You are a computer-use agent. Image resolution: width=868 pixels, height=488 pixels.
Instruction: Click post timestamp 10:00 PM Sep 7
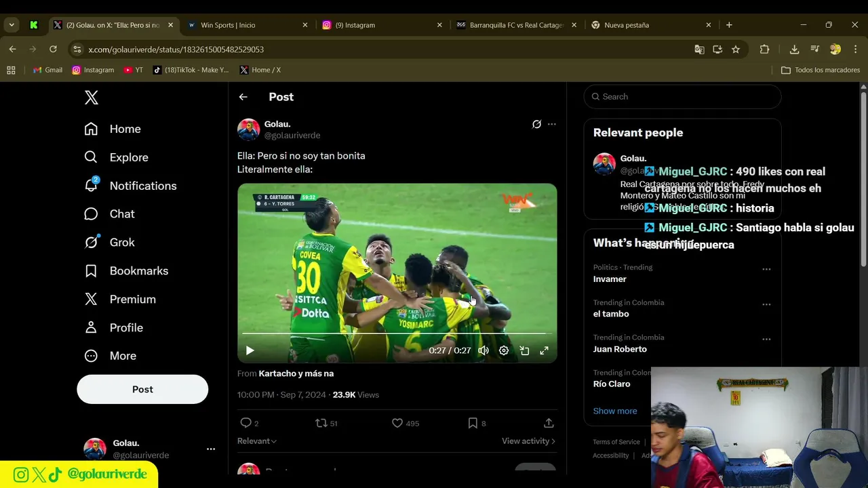281,394
